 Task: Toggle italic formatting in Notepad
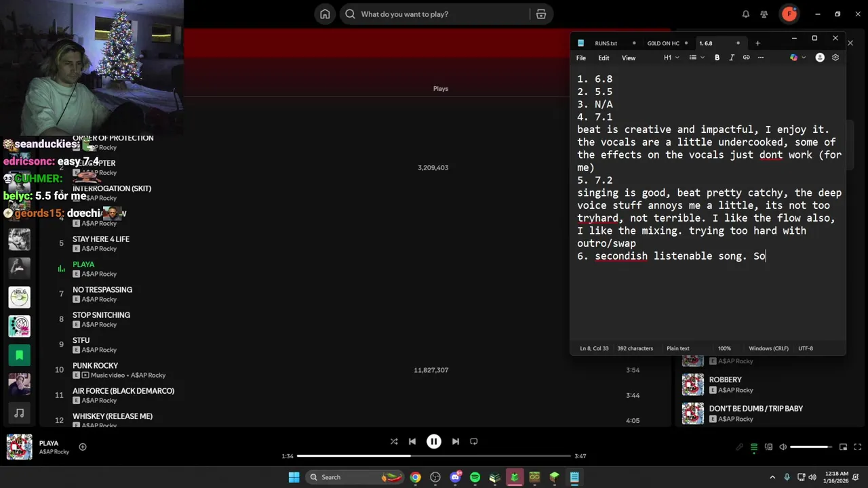(x=731, y=58)
